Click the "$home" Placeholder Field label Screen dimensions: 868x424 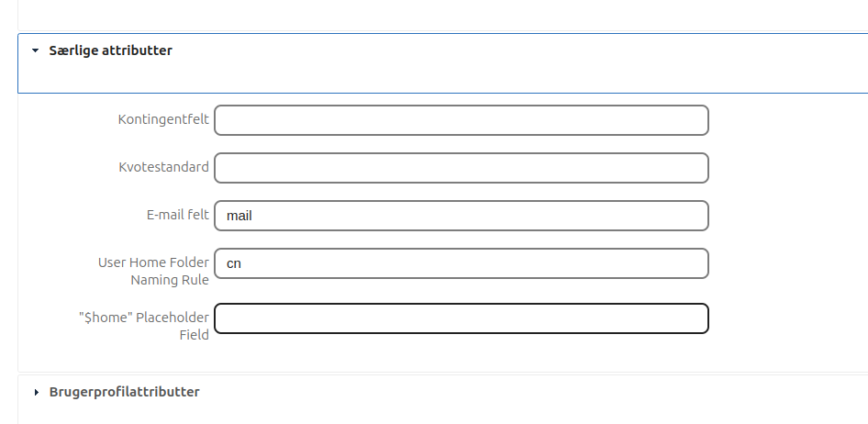[x=144, y=326]
